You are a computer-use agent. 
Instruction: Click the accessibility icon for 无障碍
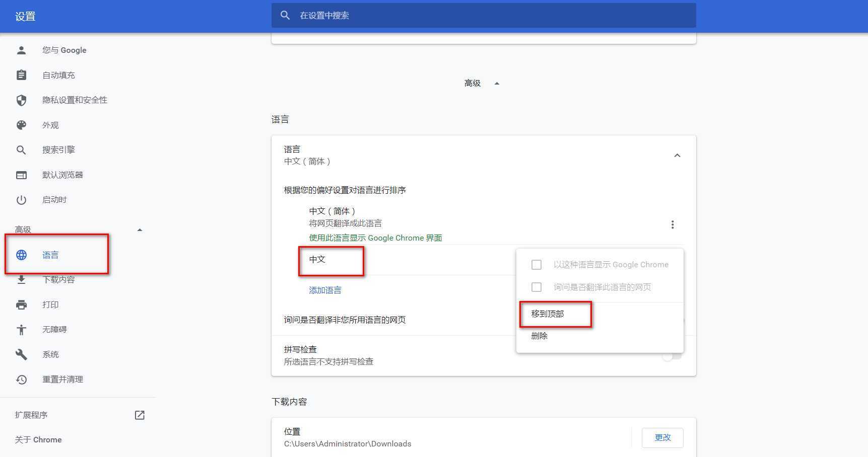21,330
